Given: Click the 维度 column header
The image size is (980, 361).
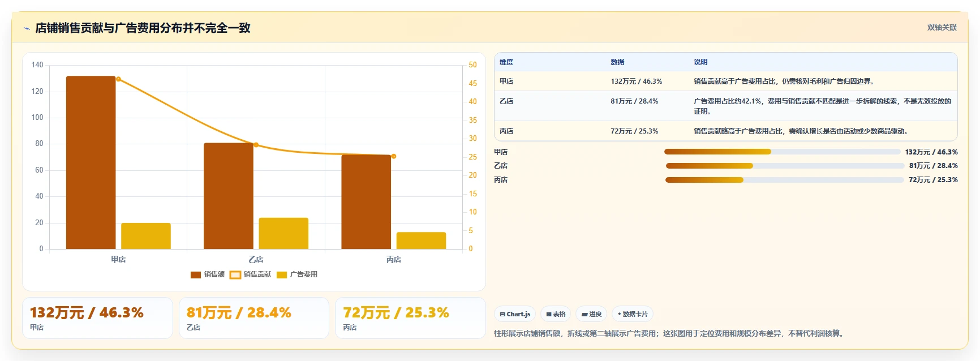Looking at the screenshot, I should point(506,62).
